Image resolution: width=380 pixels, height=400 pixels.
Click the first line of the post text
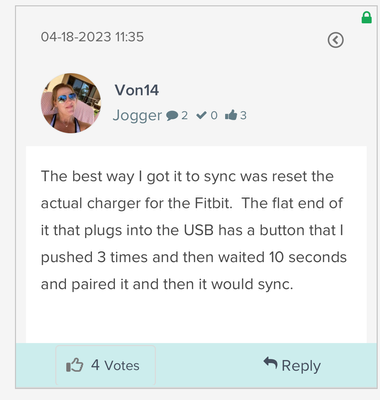187,176
